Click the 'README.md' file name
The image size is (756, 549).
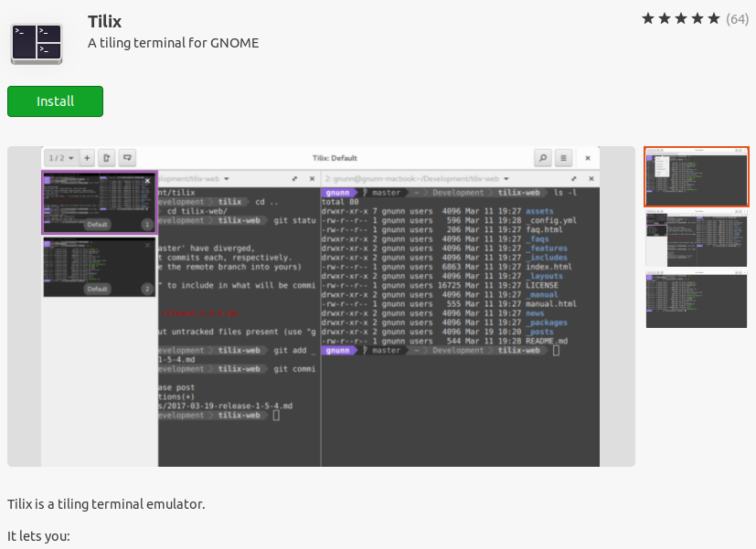coord(547,341)
